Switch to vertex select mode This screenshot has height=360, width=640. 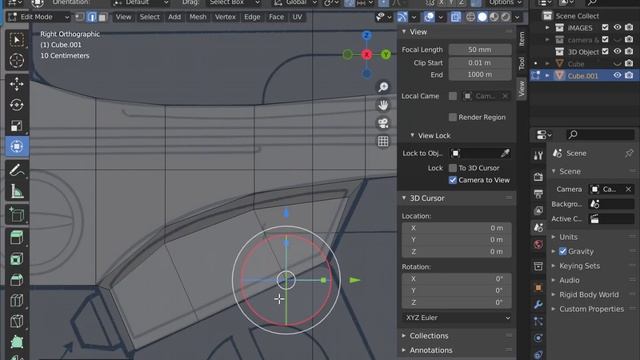80,17
